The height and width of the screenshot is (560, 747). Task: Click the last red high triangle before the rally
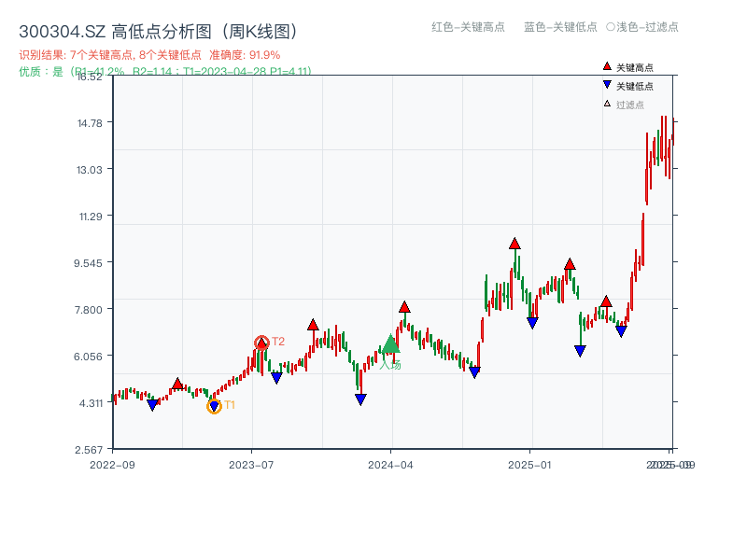(x=606, y=301)
